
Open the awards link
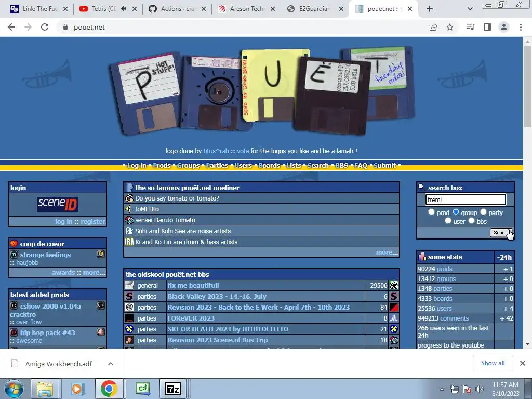[x=63, y=272]
